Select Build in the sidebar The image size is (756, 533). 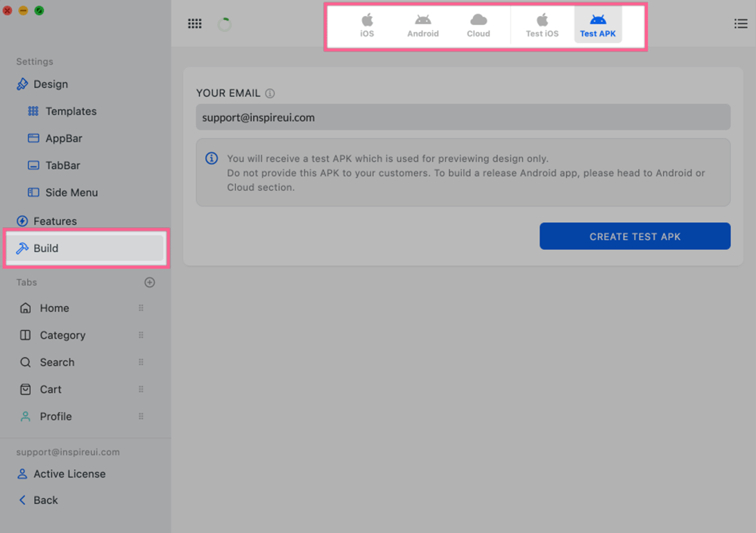click(x=85, y=248)
